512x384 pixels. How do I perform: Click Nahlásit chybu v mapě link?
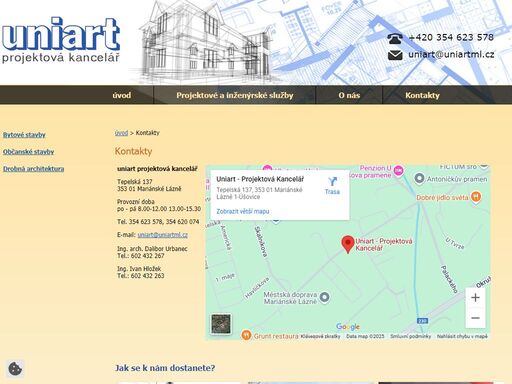(462, 336)
